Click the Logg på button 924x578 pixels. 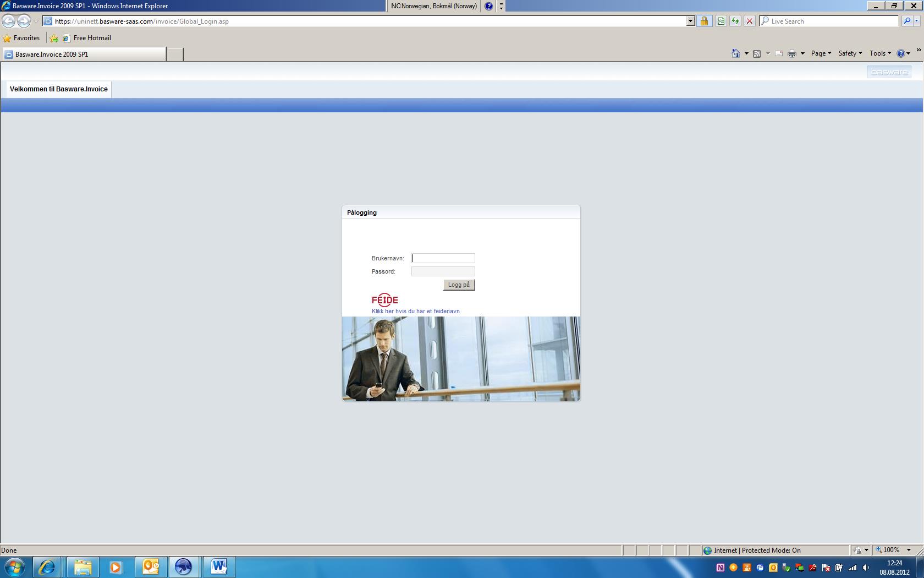point(459,285)
